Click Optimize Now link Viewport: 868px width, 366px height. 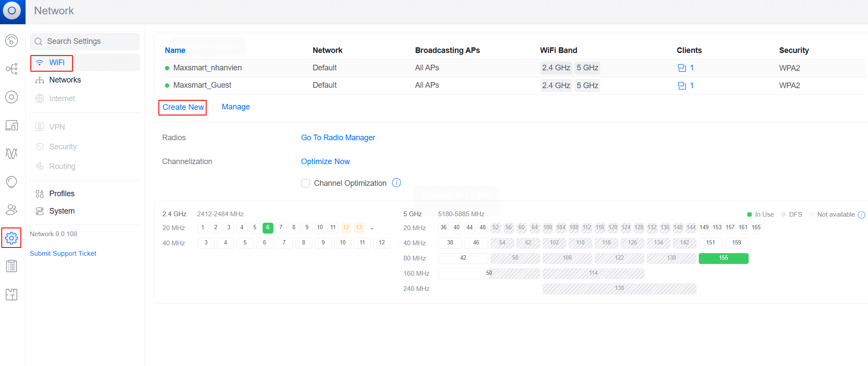pyautogui.click(x=325, y=162)
